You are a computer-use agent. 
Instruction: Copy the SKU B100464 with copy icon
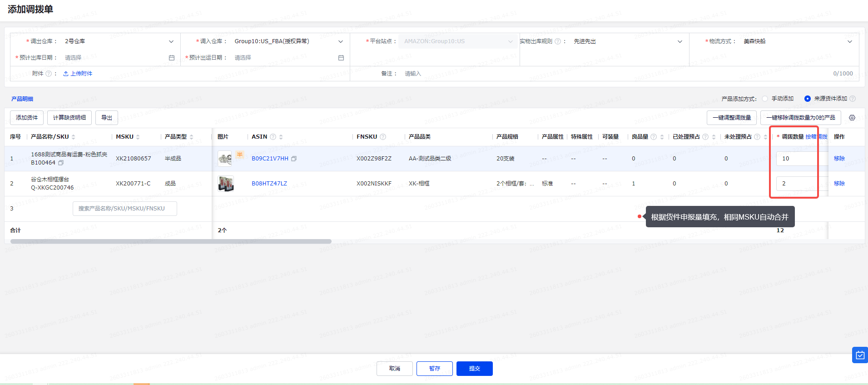click(x=61, y=163)
